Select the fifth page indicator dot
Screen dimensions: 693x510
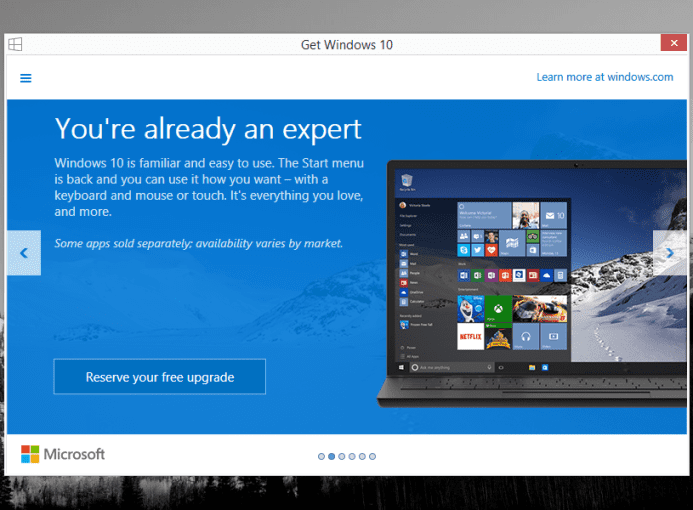[362, 457]
